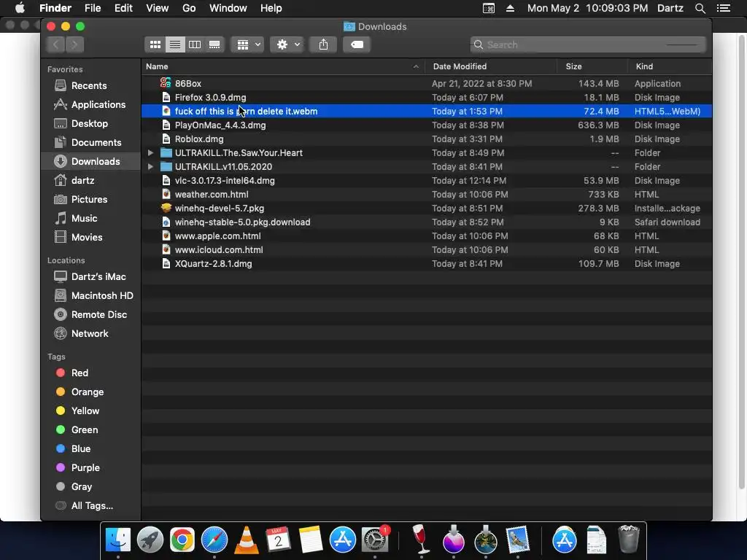Filter by the Green tag
The image size is (747, 560).
(x=90, y=430)
